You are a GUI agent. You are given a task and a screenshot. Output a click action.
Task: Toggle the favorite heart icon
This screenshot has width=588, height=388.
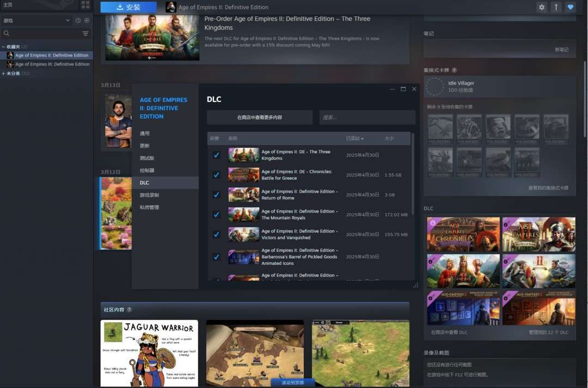tap(571, 7)
